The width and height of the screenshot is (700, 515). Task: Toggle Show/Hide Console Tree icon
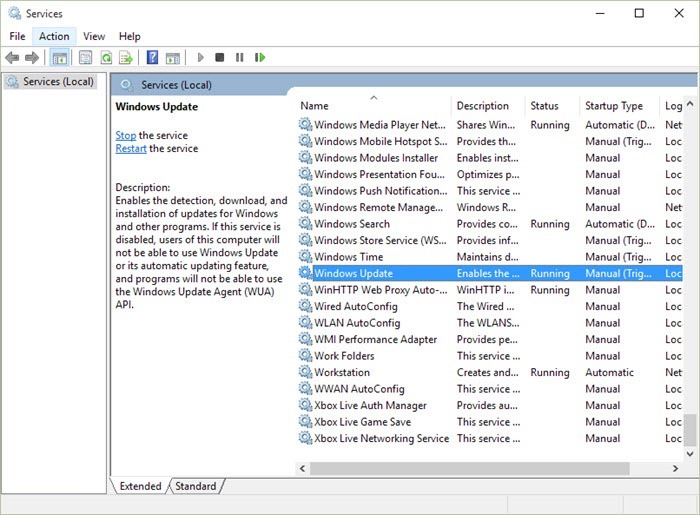pos(59,58)
